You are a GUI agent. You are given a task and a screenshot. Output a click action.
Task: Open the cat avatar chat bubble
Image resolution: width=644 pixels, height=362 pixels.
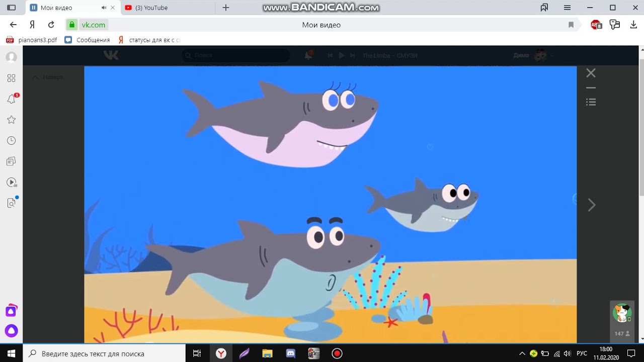tap(622, 313)
